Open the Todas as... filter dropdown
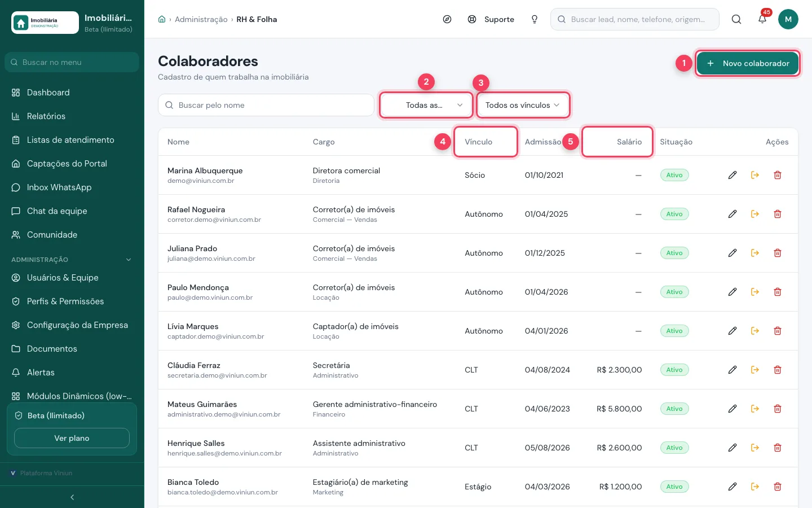This screenshot has width=812, height=508. (x=426, y=105)
